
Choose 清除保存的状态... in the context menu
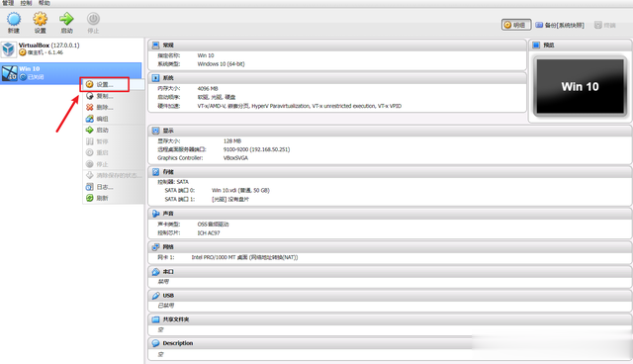[114, 175]
